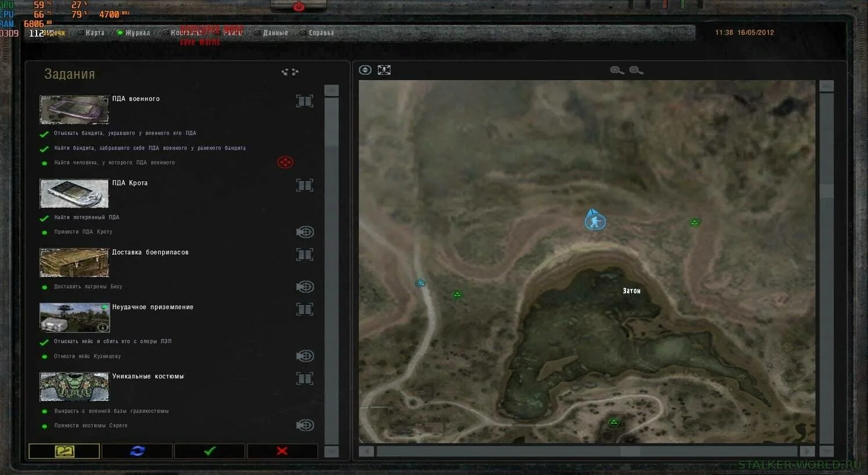Click the dots icon beside Задания header

coord(289,72)
